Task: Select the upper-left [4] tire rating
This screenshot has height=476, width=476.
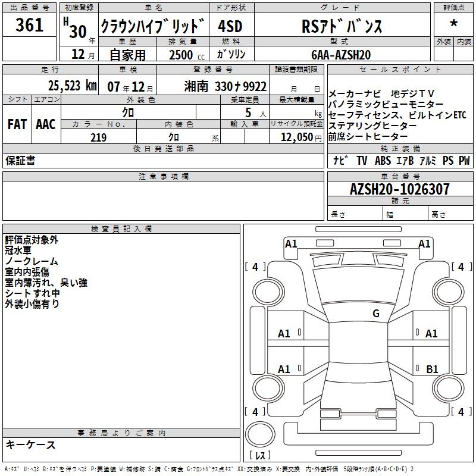Action: pos(255,267)
